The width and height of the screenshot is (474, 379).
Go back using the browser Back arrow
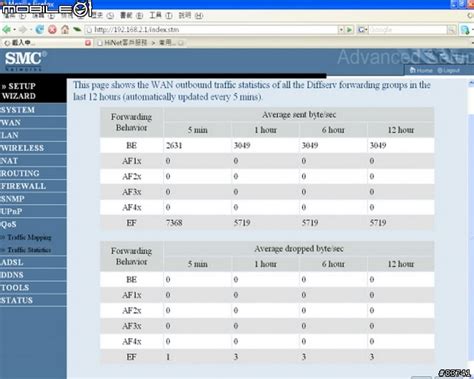[6, 30]
